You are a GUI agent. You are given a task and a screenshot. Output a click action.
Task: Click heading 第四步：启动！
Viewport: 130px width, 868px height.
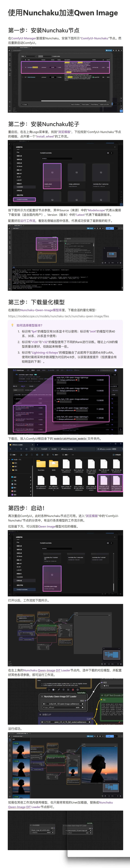click(26, 508)
